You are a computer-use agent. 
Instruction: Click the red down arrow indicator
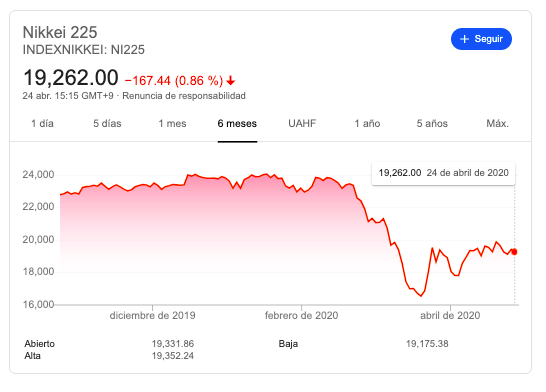[x=231, y=81]
